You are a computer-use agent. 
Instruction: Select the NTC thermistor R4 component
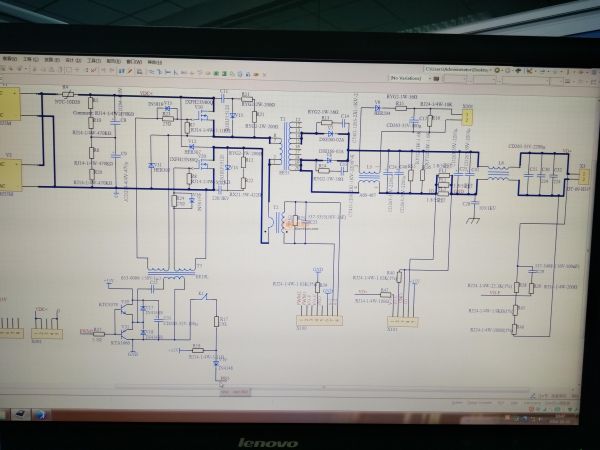[x=68, y=94]
